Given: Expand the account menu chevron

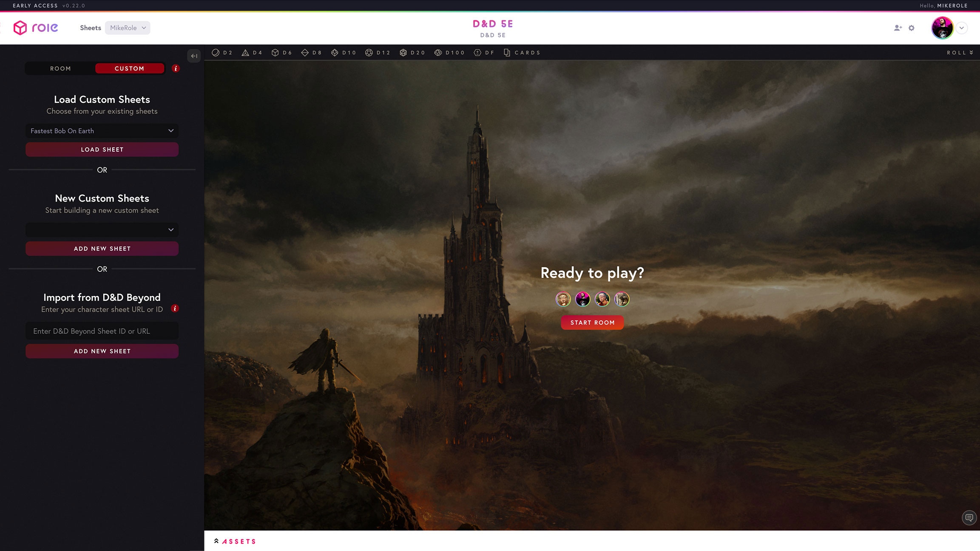Looking at the screenshot, I should point(962,28).
